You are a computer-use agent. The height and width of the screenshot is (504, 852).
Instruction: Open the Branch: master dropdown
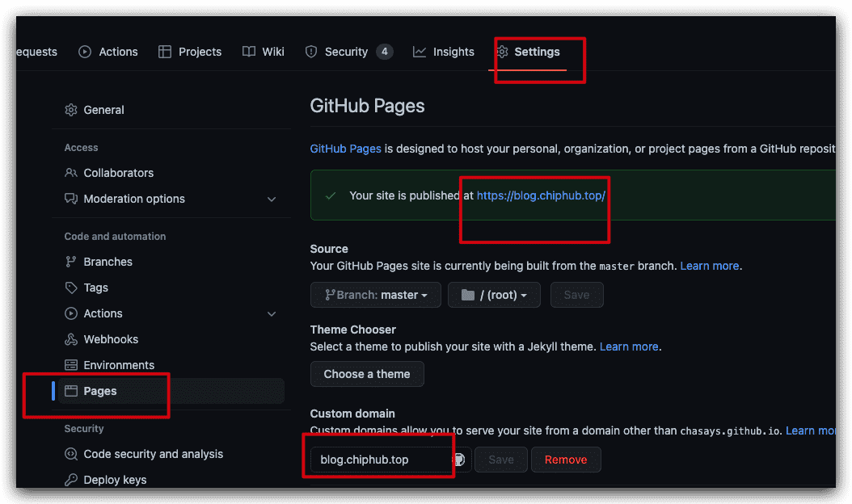pos(375,295)
